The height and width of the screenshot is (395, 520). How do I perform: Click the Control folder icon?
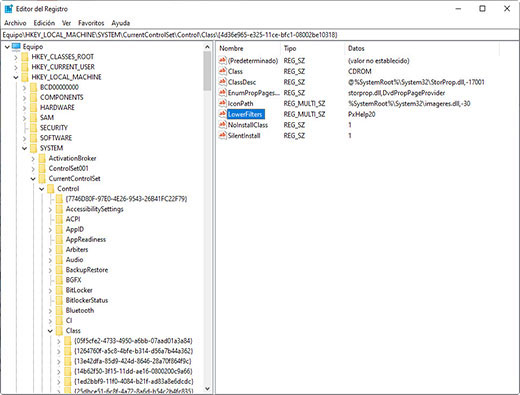tap(51, 189)
